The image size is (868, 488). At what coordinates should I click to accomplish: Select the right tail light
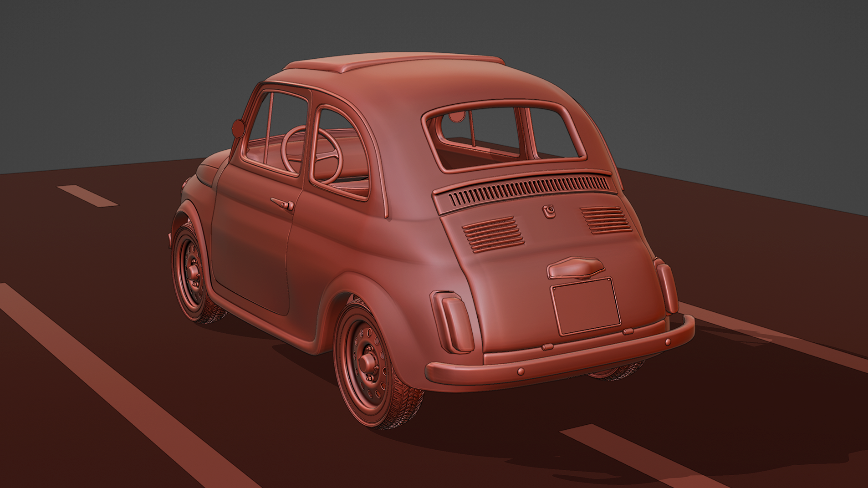[665, 286]
